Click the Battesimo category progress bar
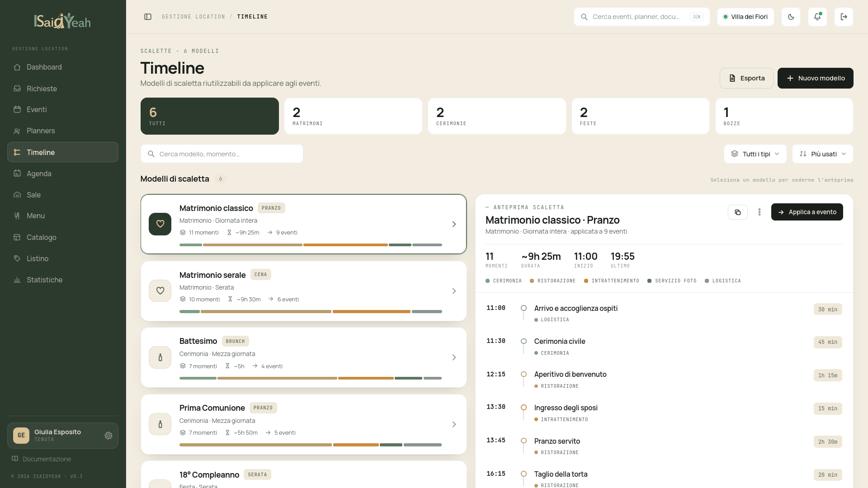The width and height of the screenshot is (868, 488). click(x=311, y=378)
